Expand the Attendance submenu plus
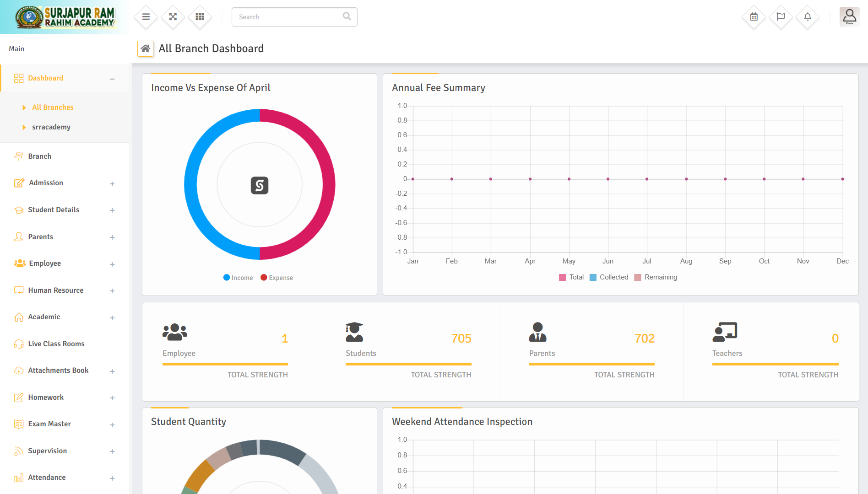The height and width of the screenshot is (494, 868). pos(112,478)
